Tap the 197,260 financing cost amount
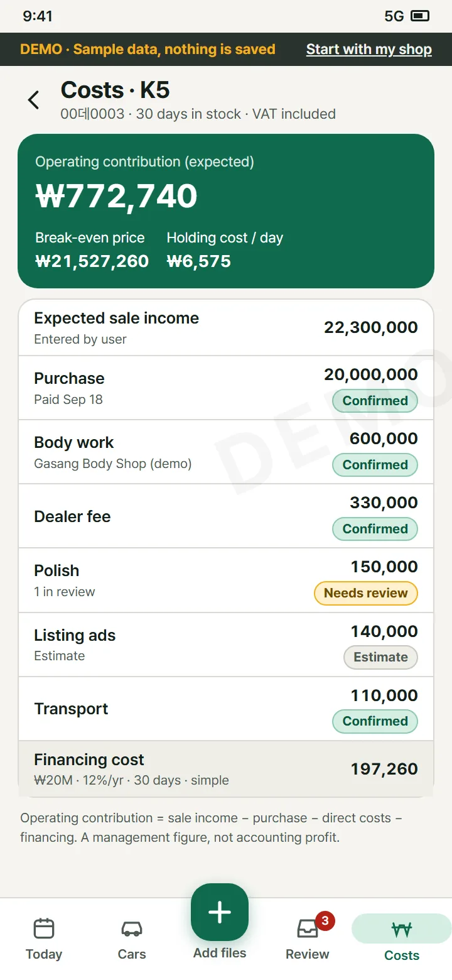The height and width of the screenshot is (980, 452). coord(384,769)
